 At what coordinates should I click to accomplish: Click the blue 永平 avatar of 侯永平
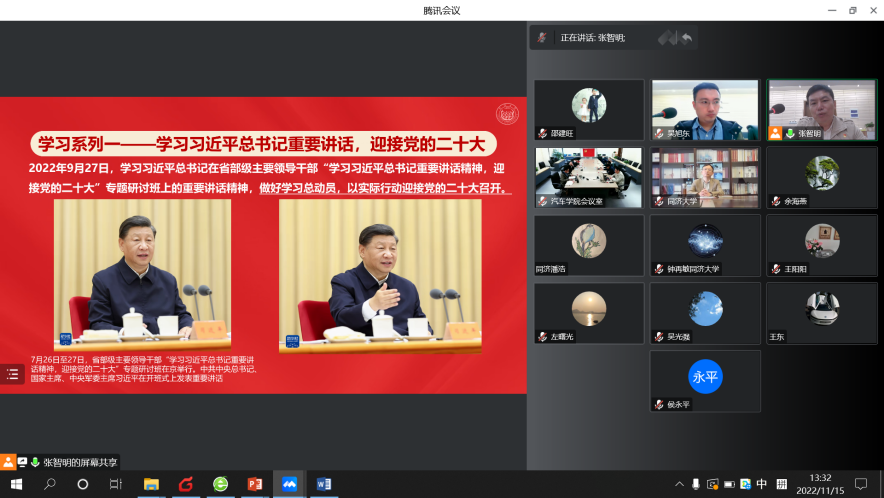pos(705,378)
